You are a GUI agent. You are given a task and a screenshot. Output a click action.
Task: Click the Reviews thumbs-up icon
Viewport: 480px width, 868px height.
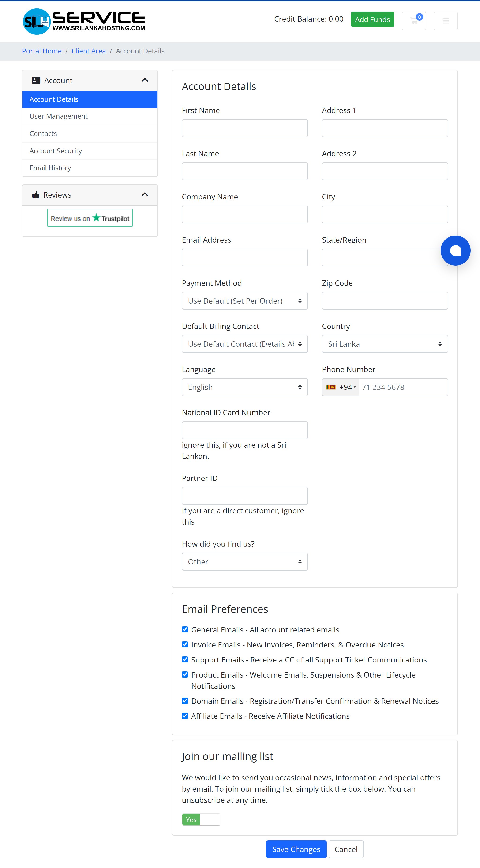coord(36,195)
